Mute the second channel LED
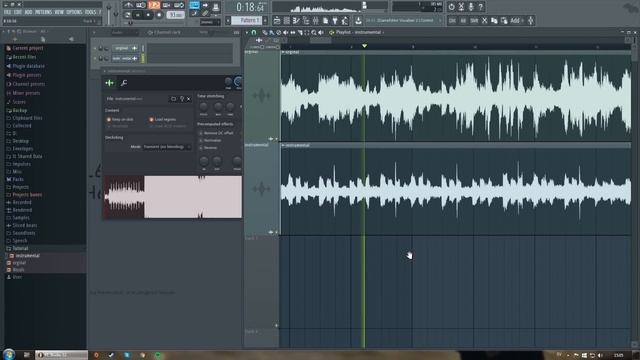640x360 pixels. coord(95,58)
